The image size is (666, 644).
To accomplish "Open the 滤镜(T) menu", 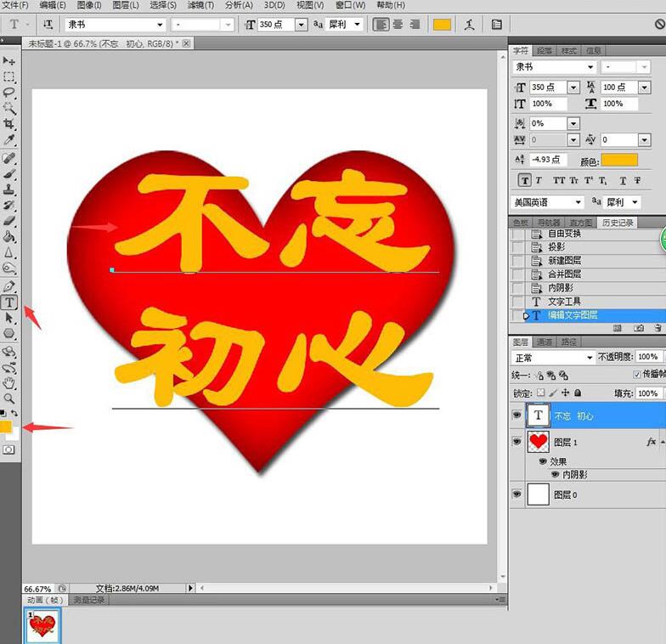I will click(200, 5).
